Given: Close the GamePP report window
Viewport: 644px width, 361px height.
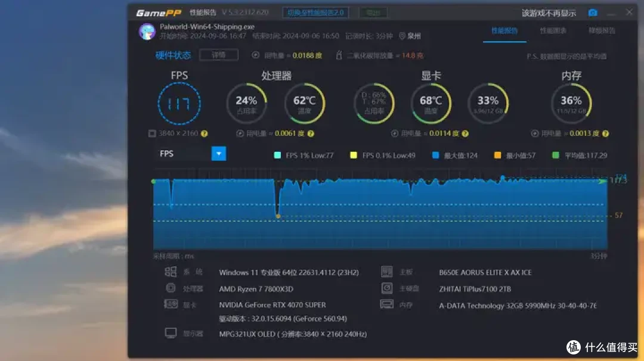Looking at the screenshot, I should tap(629, 13).
